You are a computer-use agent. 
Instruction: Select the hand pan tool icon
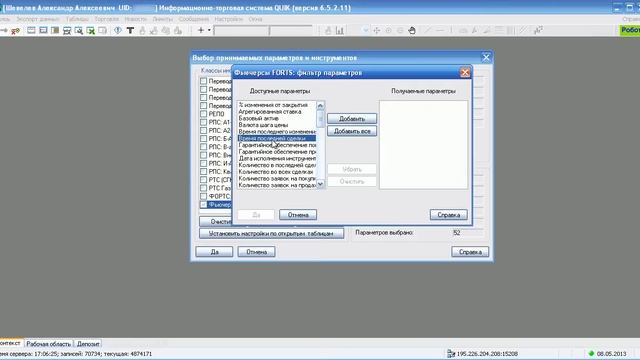pyautogui.click(x=412, y=31)
